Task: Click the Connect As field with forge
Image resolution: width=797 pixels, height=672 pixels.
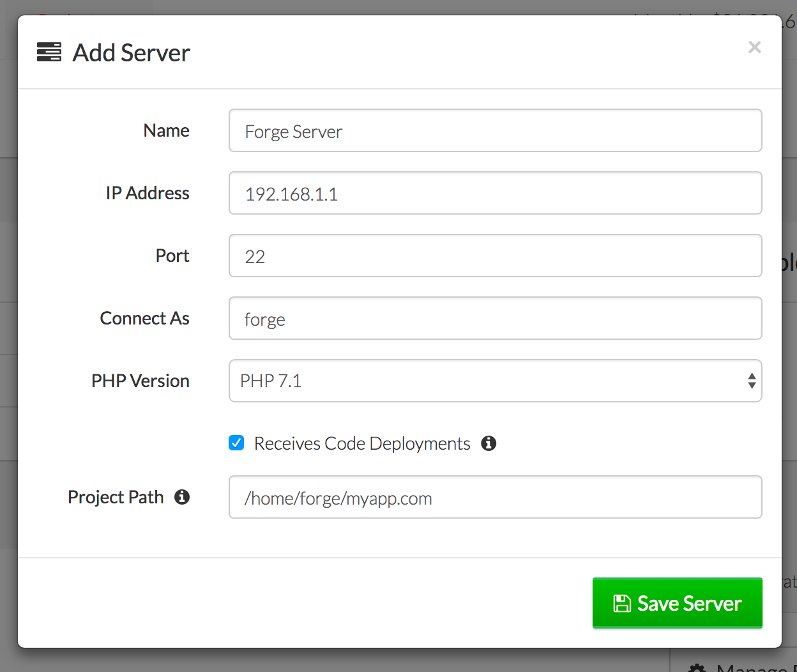Action: tap(495, 318)
